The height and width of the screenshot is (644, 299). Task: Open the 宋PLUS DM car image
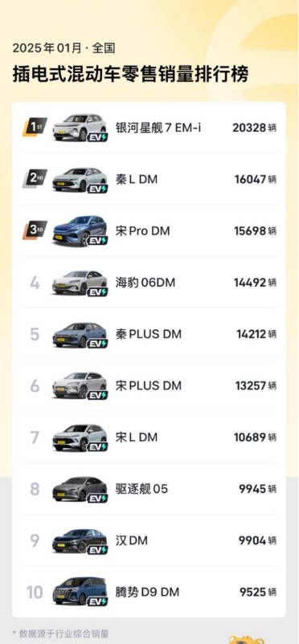(80, 385)
